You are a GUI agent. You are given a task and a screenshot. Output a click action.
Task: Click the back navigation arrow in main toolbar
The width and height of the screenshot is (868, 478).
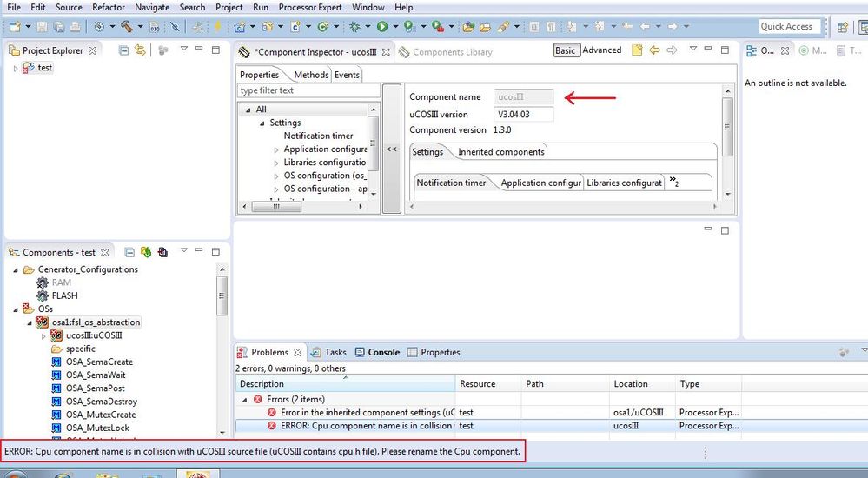pos(645,26)
